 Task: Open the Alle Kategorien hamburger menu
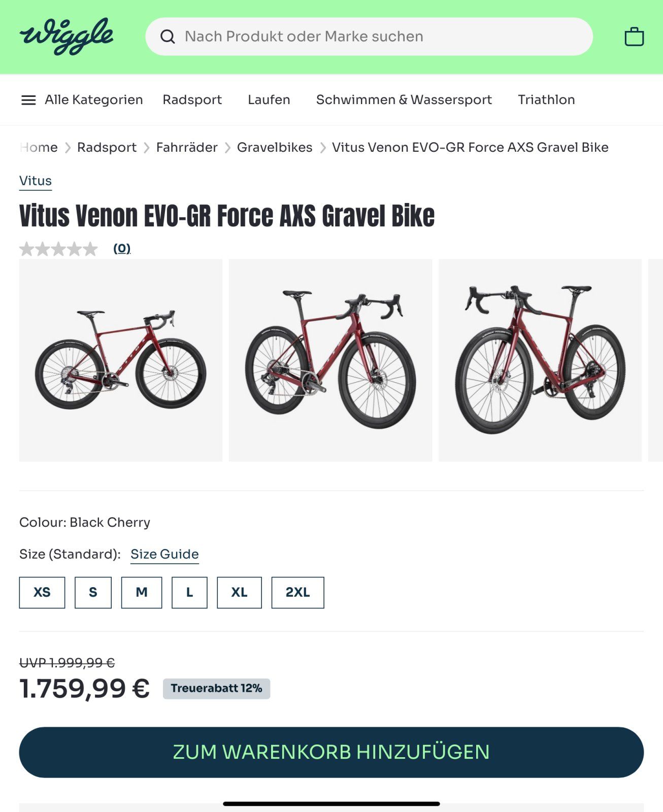pyautogui.click(x=82, y=100)
